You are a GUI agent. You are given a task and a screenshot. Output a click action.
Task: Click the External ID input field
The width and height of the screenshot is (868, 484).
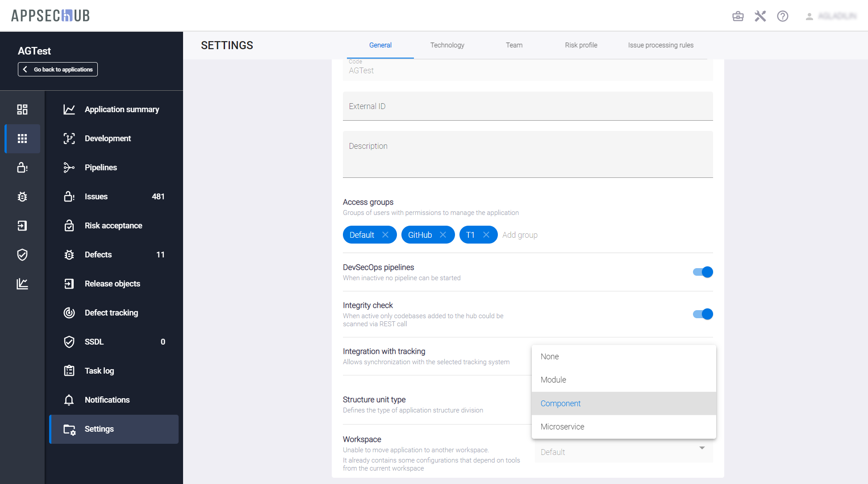pyautogui.click(x=527, y=106)
